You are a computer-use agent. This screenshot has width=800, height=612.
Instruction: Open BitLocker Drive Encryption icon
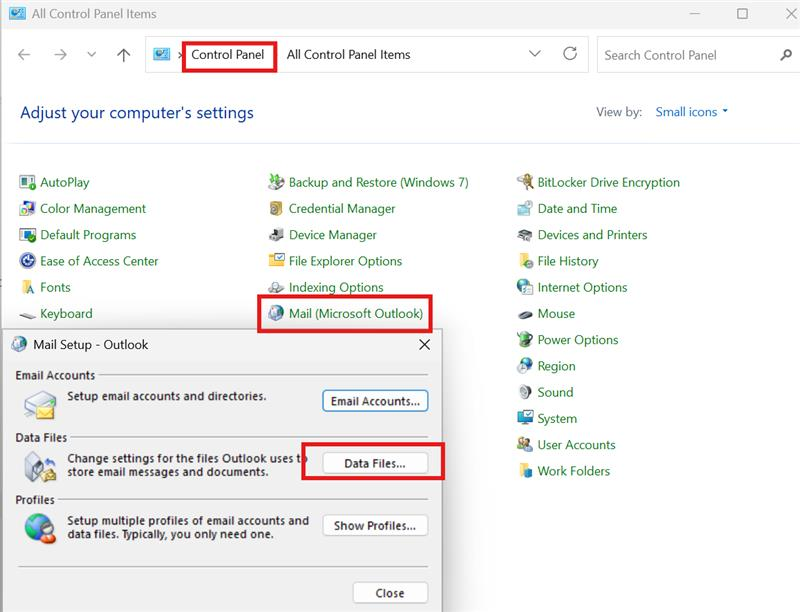(525, 182)
